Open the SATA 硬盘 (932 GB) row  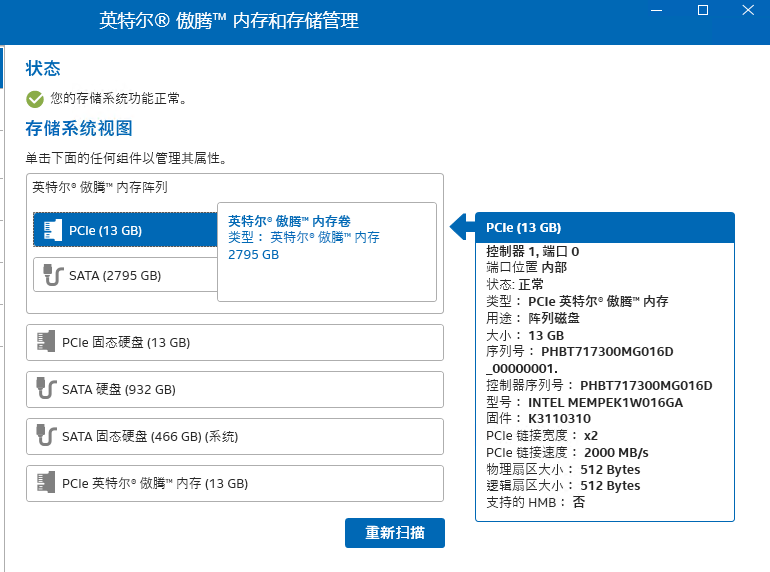pos(235,389)
